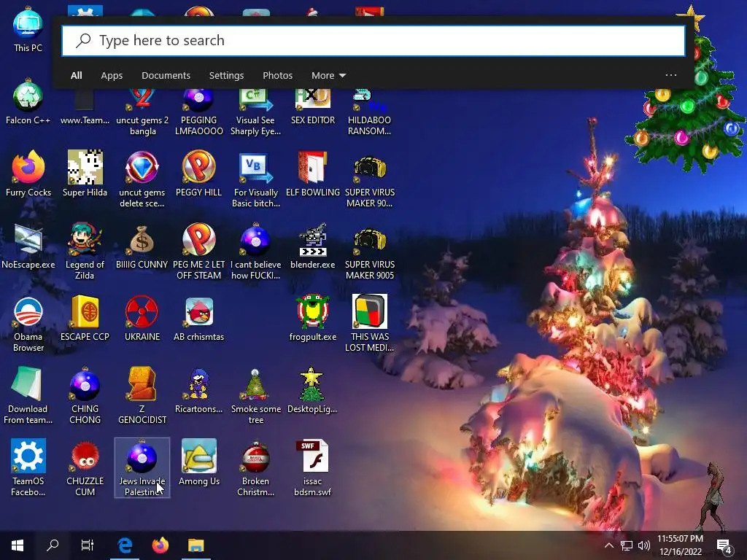Click the network status tray icon
This screenshot has height=560, width=747.
(627, 545)
